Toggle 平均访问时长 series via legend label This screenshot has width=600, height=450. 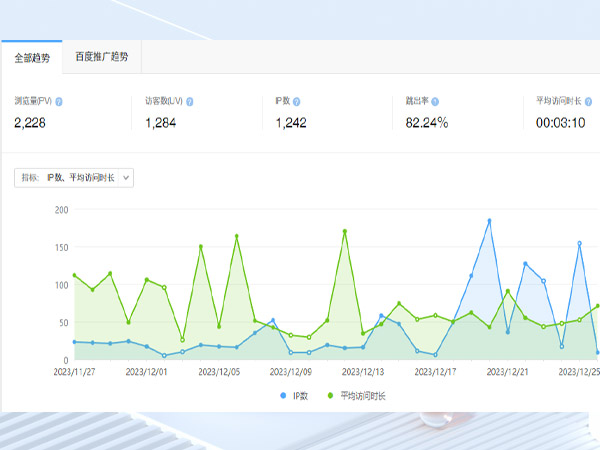[362, 396]
